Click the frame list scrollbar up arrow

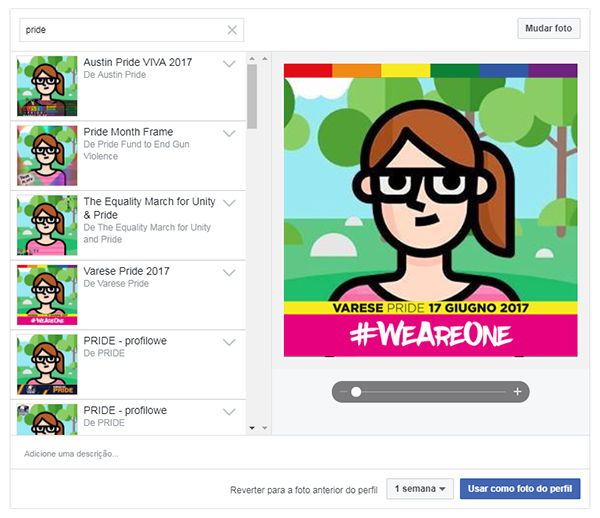click(252, 59)
